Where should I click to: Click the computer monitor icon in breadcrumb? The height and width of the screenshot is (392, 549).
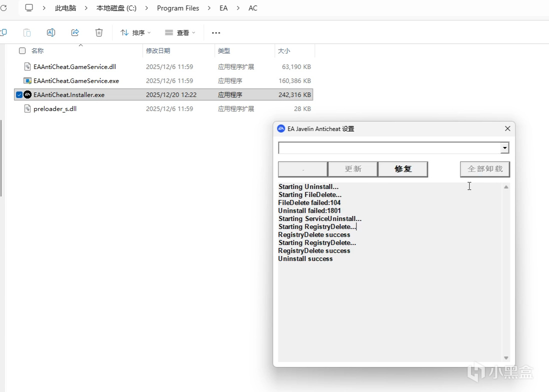click(x=29, y=7)
